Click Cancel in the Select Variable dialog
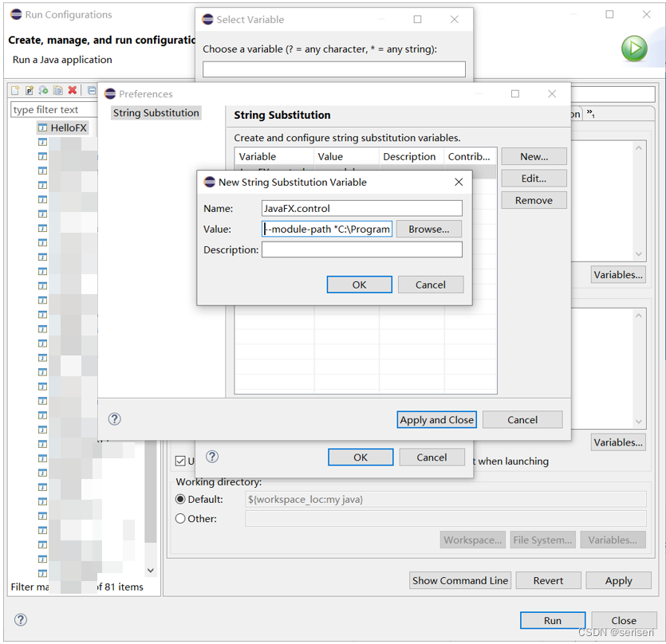The image size is (666, 644). (432, 457)
